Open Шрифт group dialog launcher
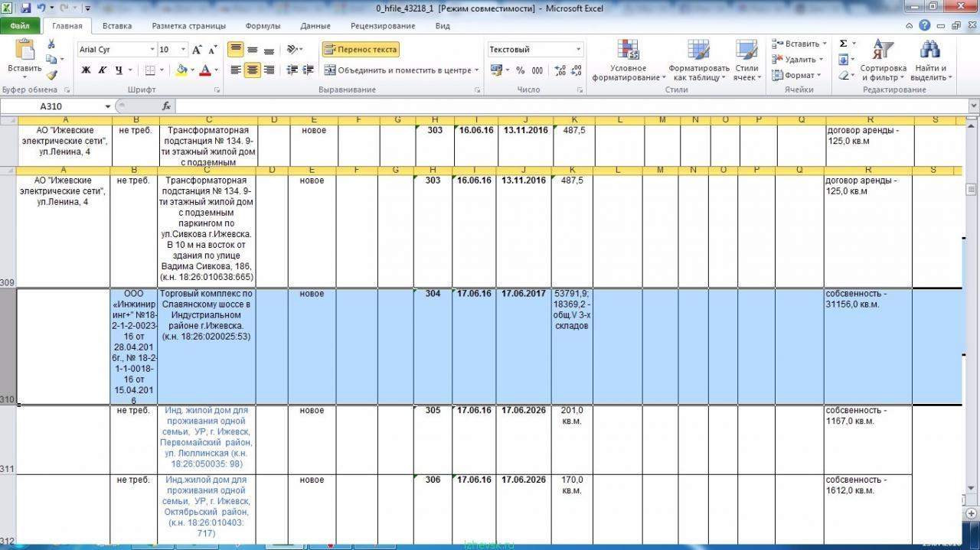980x550 pixels. point(217,90)
